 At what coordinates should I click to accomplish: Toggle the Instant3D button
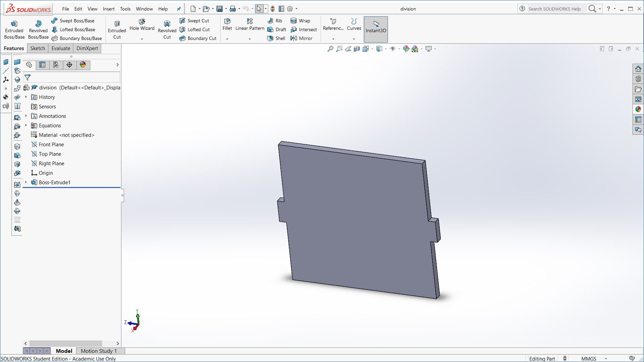376,29
